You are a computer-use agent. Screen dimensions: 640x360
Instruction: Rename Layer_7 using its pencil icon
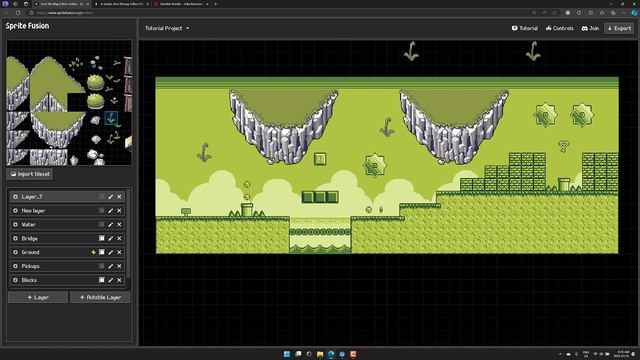click(110, 197)
